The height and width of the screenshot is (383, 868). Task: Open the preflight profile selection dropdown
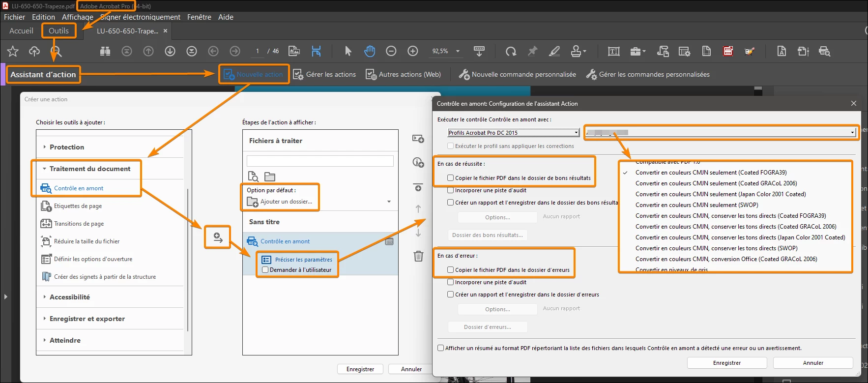[x=721, y=133]
